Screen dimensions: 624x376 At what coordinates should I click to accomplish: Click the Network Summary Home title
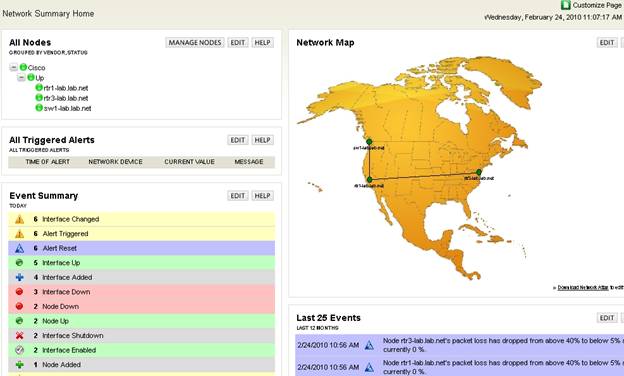(48, 14)
